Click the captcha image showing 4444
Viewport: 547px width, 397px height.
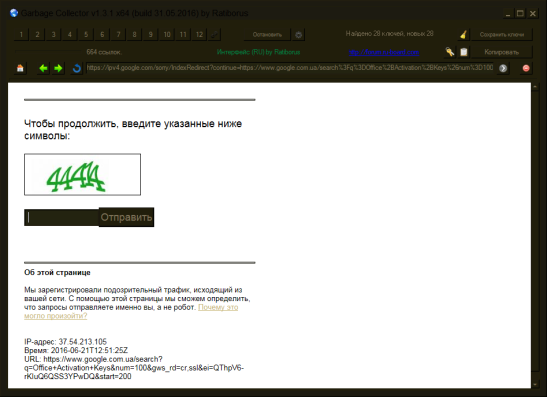point(82,174)
